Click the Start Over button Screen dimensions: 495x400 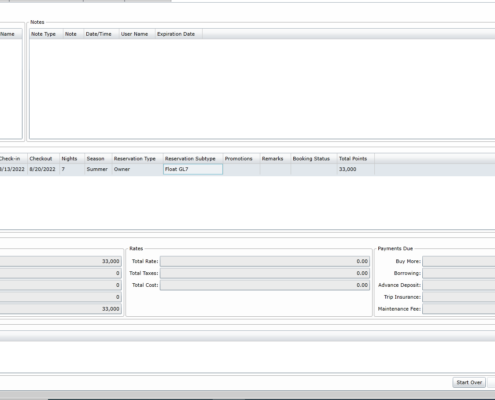click(x=469, y=382)
